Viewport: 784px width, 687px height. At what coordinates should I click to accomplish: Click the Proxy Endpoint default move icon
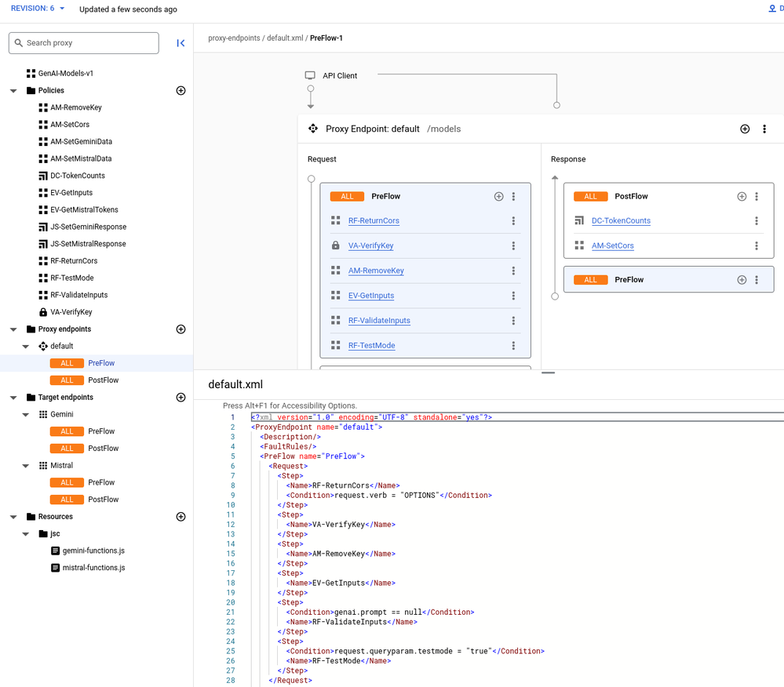pos(313,129)
